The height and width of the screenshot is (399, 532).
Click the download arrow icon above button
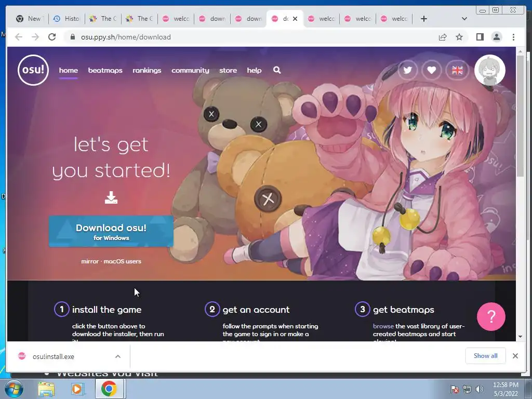click(111, 197)
